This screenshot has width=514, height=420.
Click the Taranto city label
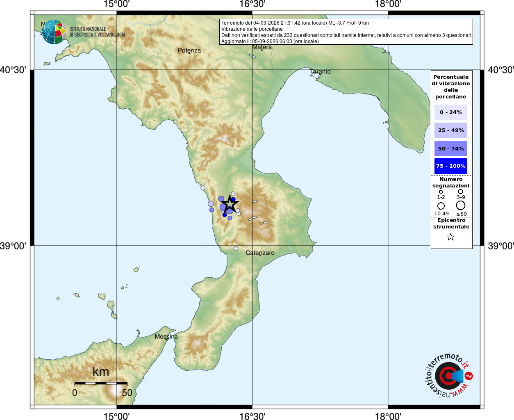320,71
